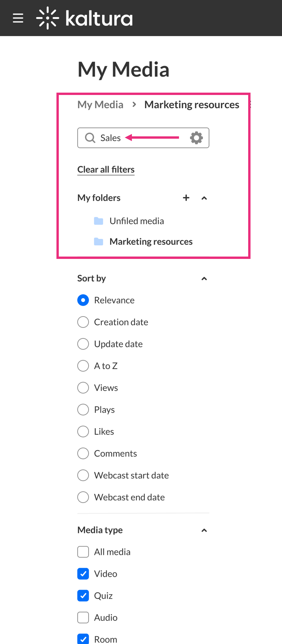Click the search magnifier icon
This screenshot has width=282, height=644.
click(90, 138)
